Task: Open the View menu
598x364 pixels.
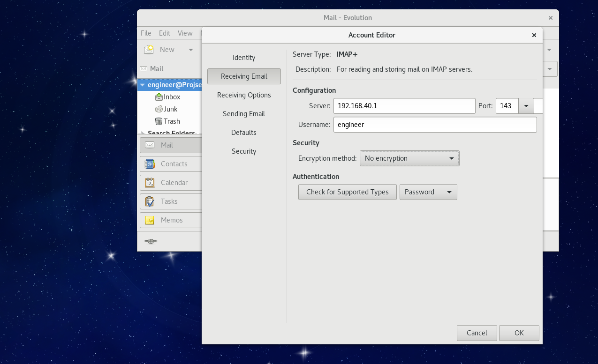Action: (185, 33)
